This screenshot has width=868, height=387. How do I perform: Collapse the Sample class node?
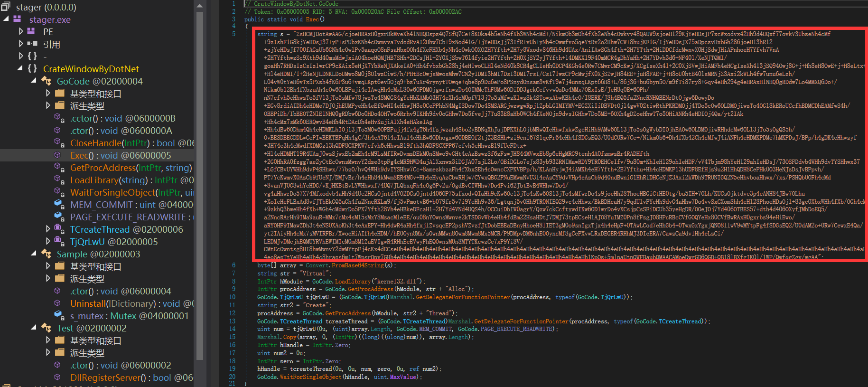click(34, 254)
